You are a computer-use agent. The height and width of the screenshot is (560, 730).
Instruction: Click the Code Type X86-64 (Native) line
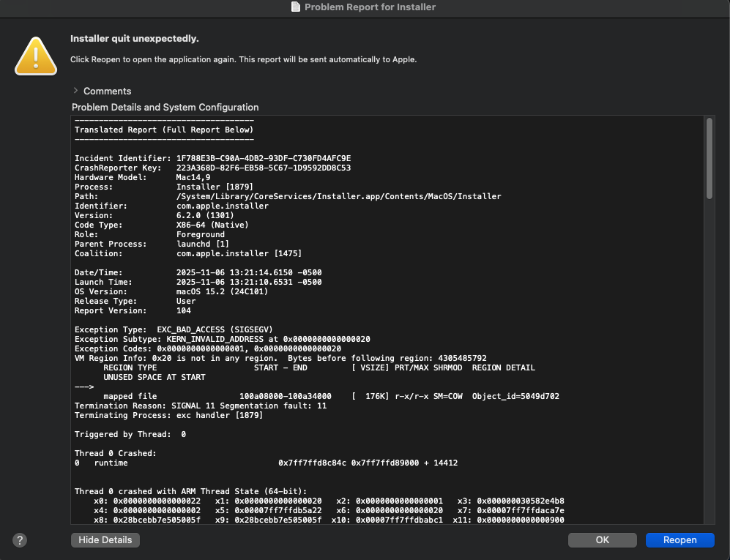(x=162, y=225)
